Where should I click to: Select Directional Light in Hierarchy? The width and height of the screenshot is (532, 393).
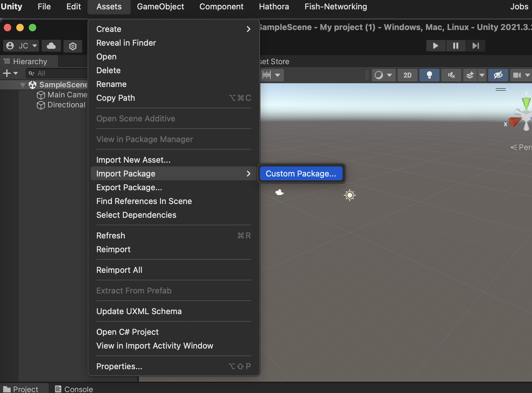[62, 105]
